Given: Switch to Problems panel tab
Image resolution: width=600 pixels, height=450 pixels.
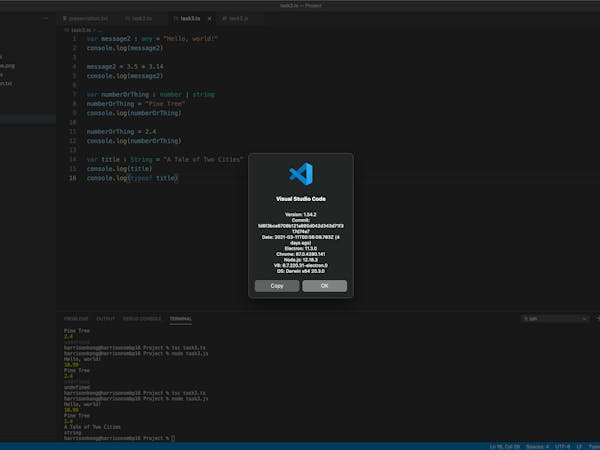Looking at the screenshot, I should coord(76,318).
